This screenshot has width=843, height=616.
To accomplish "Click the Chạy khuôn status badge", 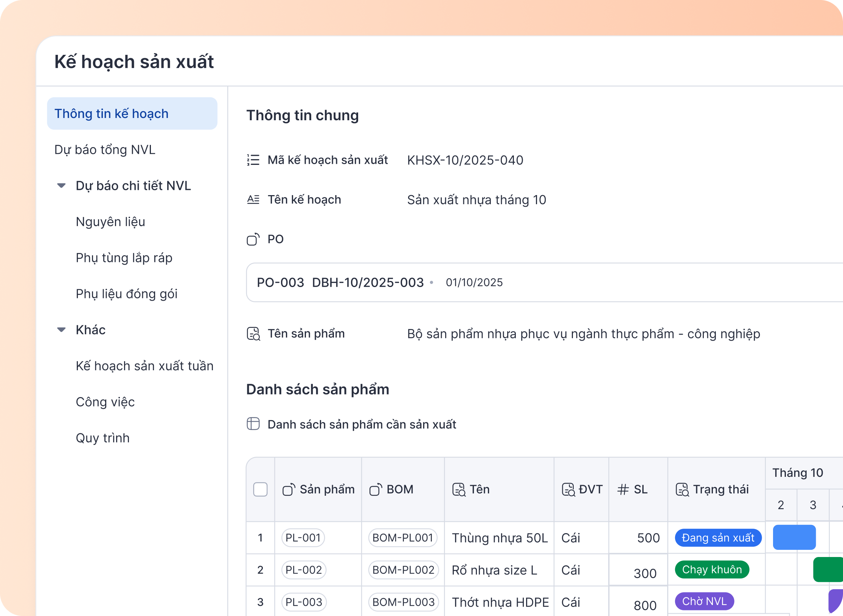I will click(712, 569).
